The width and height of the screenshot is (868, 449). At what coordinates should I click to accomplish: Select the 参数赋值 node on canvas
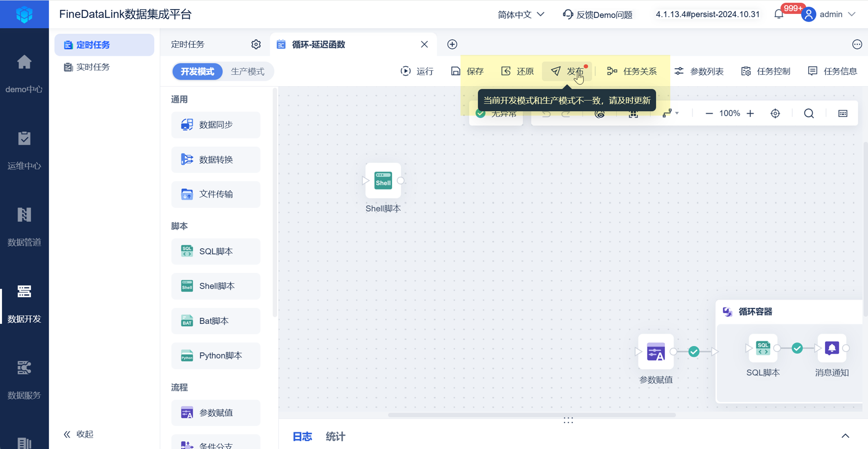[656, 352]
